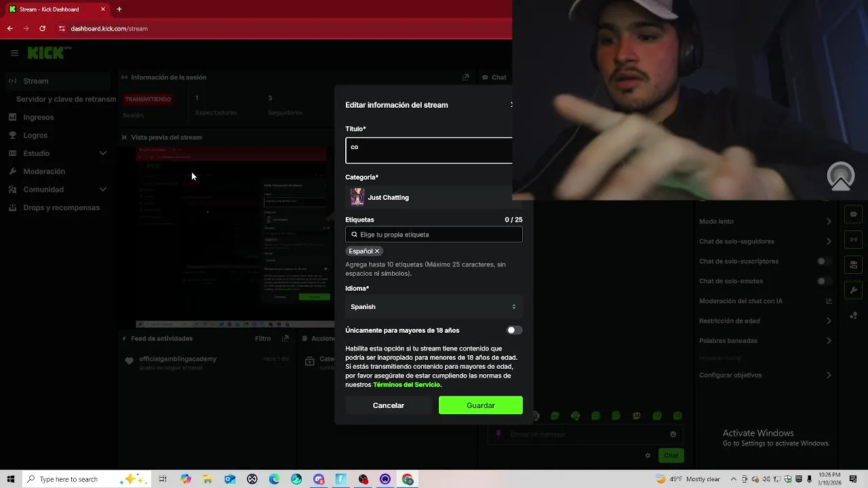868x488 pixels.
Task: Open the emoji picker in chat input
Action: tap(673, 434)
